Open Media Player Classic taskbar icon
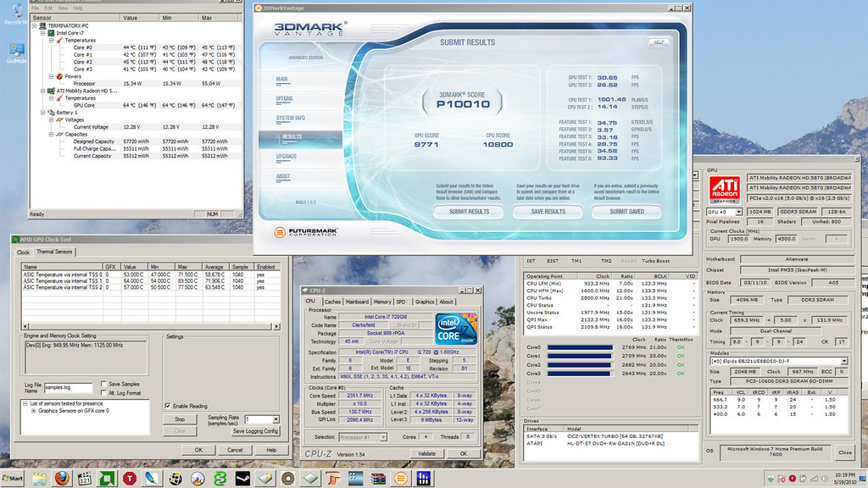The width and height of the screenshot is (868, 488). pyautogui.click(x=85, y=479)
